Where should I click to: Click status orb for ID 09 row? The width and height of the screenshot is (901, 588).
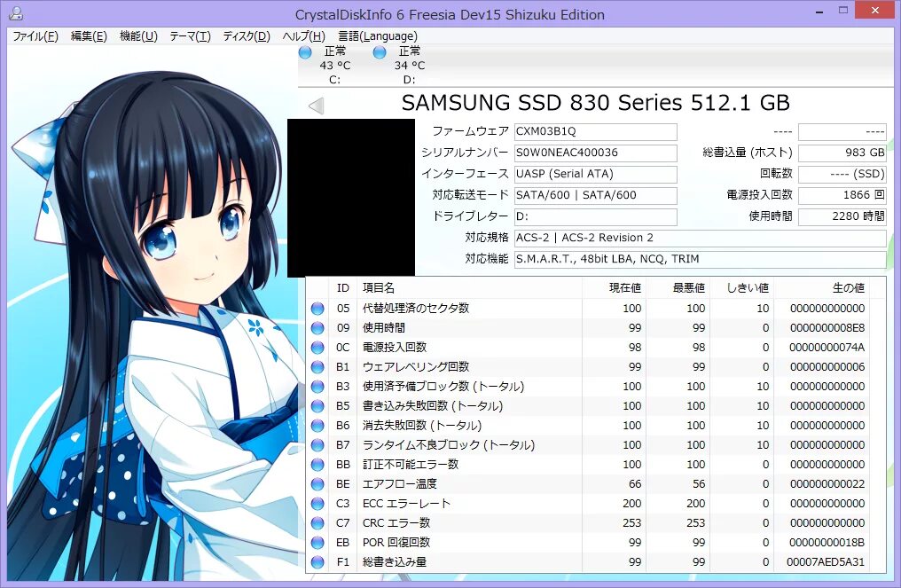click(x=317, y=328)
